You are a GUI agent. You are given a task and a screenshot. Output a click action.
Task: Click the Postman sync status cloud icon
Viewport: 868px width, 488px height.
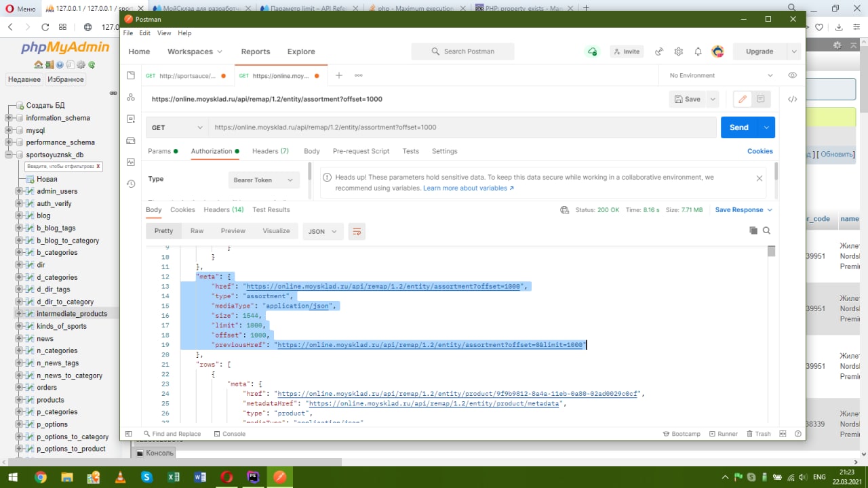pyautogui.click(x=592, y=52)
